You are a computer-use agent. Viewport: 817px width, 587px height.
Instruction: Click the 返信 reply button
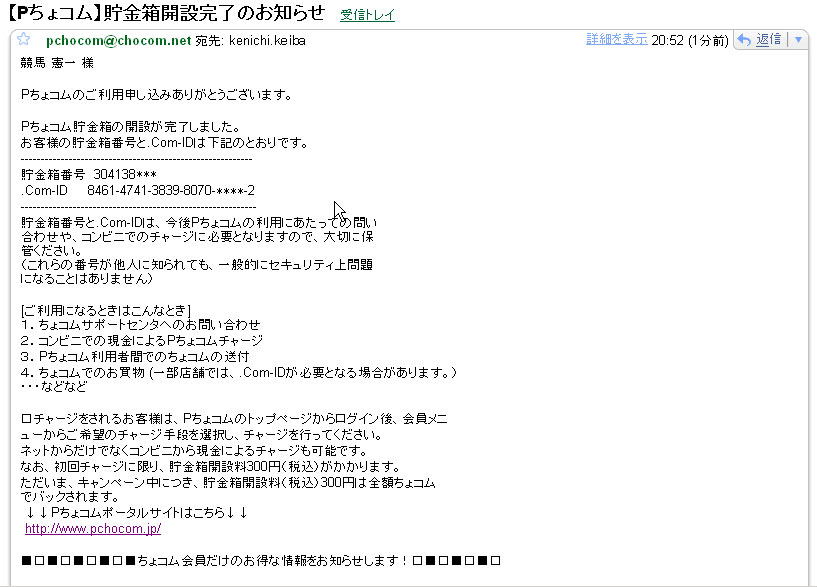[x=769, y=40]
